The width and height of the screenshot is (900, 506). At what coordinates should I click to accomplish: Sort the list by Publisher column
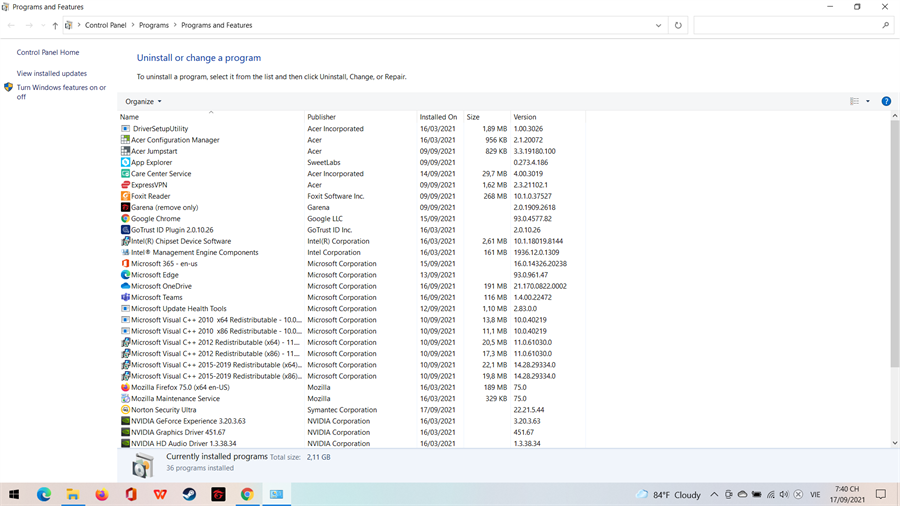pos(321,117)
